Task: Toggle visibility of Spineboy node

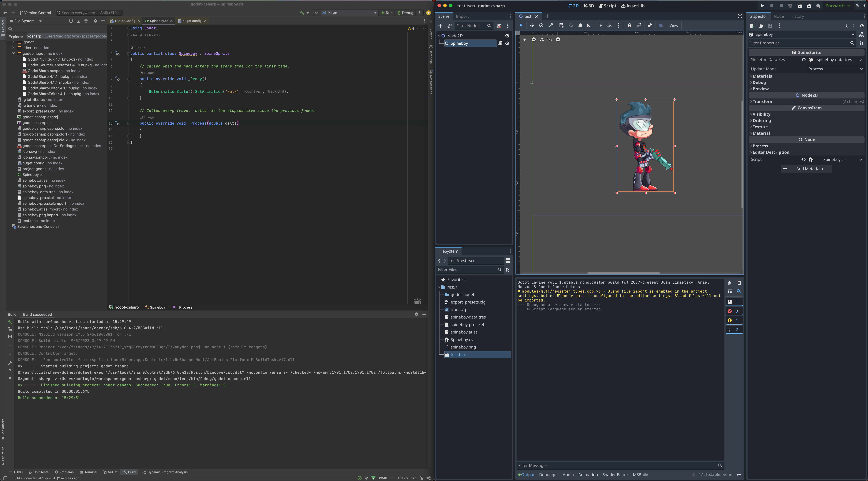Action: pos(507,43)
